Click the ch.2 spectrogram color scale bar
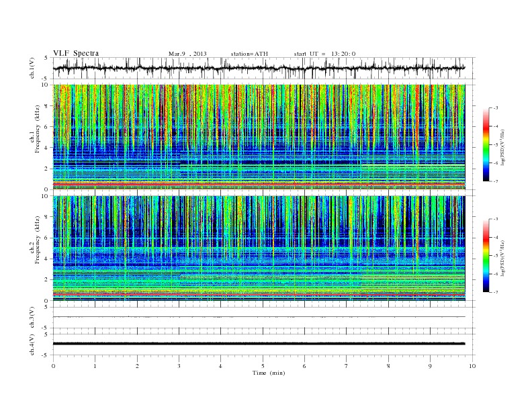The width and height of the screenshot is (532, 411). (x=486, y=255)
